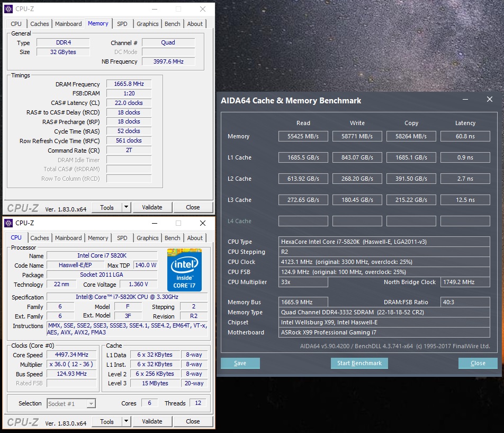
Task: Click the CAS# Latency value 22.0 clocks
Action: pos(129,103)
